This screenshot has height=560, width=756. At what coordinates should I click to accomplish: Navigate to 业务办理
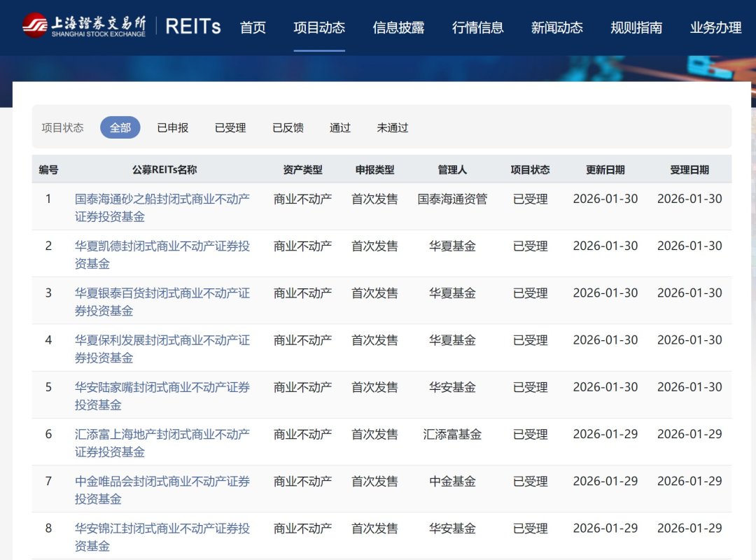(x=715, y=28)
